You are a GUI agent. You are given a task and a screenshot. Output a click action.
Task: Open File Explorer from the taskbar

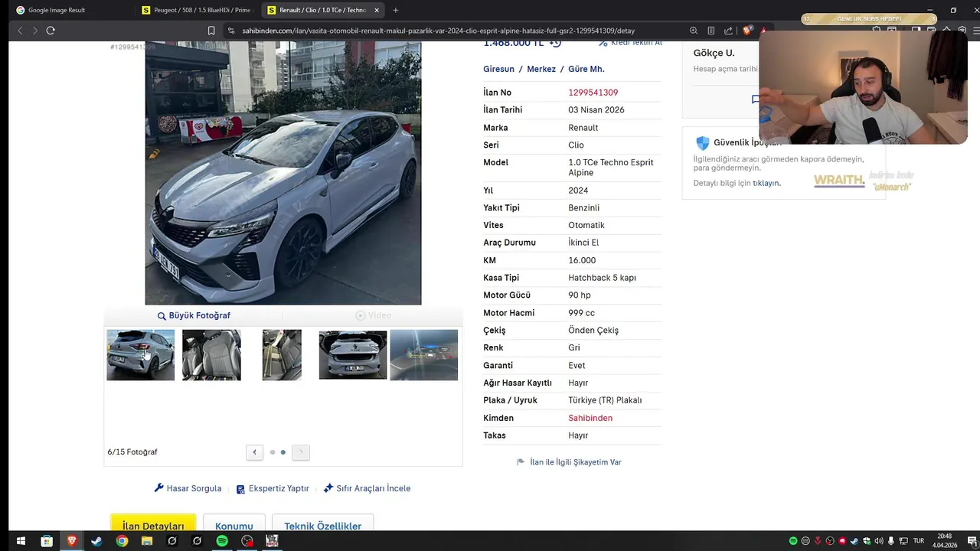coord(147,541)
